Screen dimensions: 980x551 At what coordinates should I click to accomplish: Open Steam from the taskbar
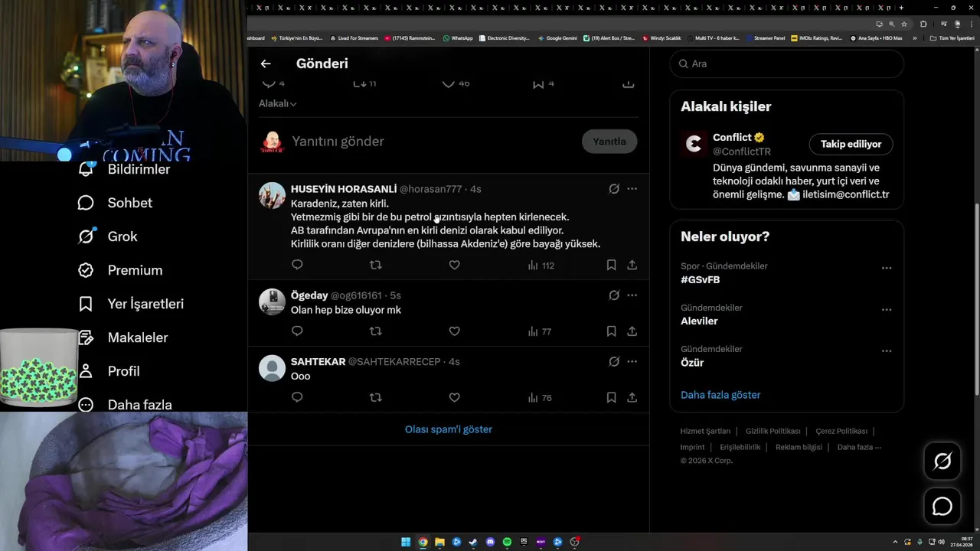coord(473,543)
